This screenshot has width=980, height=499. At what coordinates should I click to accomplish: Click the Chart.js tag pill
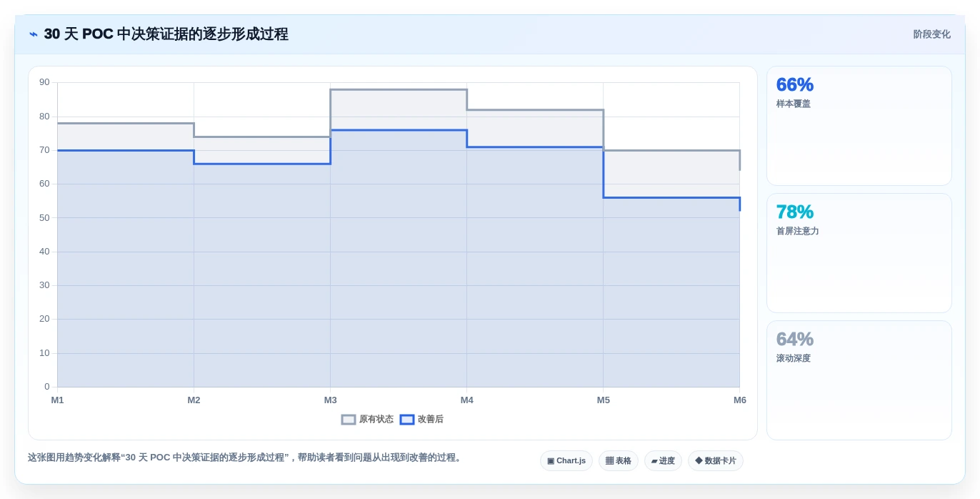pos(566,461)
